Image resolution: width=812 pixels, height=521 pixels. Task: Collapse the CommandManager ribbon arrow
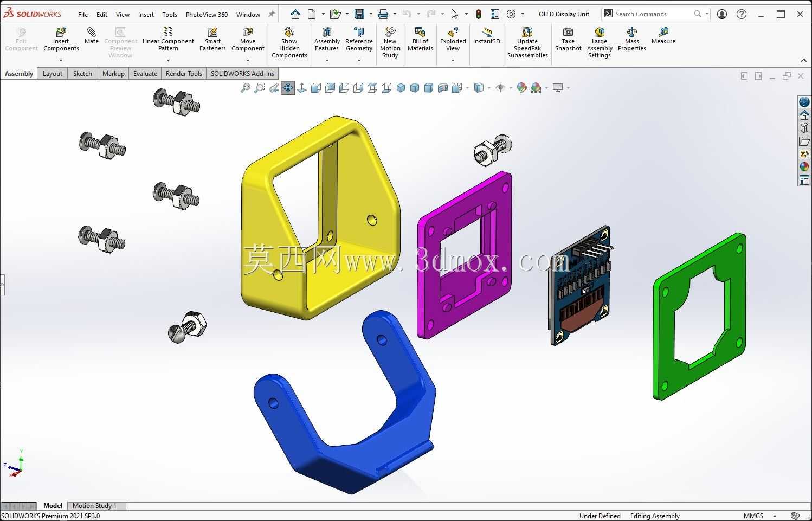point(804,60)
